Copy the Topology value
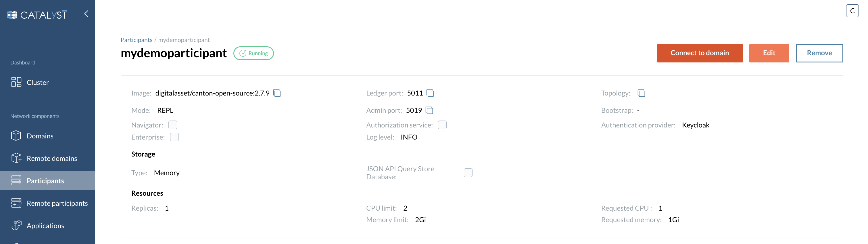 [641, 93]
